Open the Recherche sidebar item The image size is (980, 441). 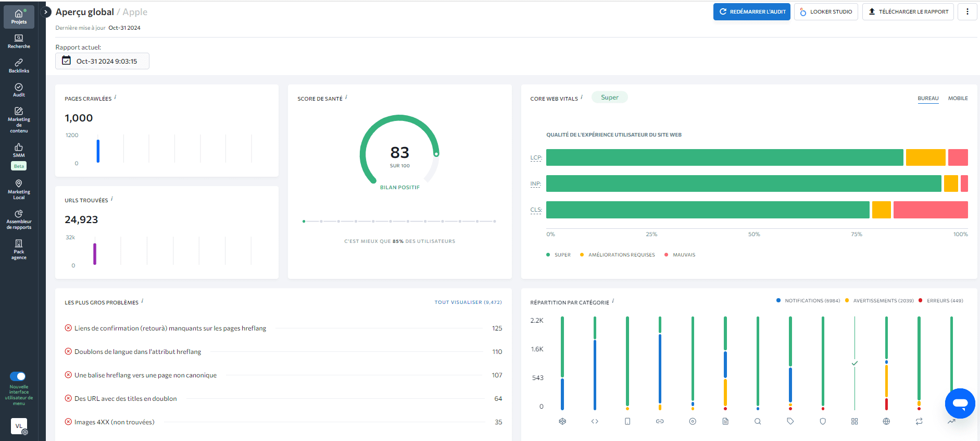pyautogui.click(x=19, y=41)
